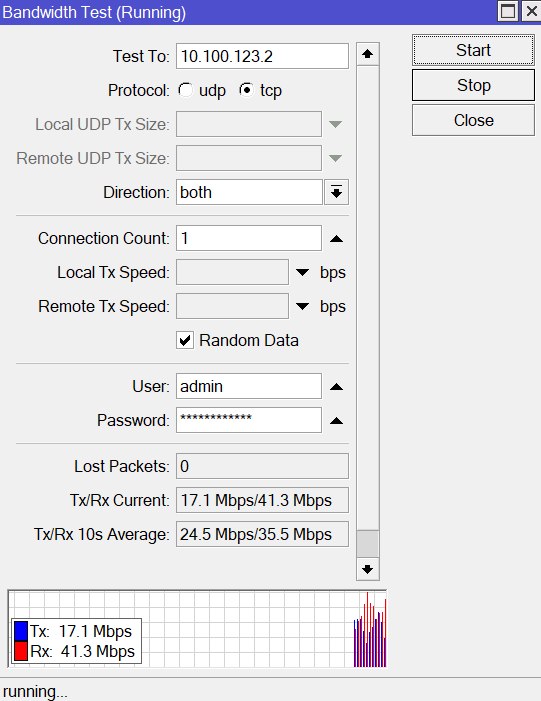Focus the Test To address field
Viewport: 541px width, 701px height.
(262, 56)
